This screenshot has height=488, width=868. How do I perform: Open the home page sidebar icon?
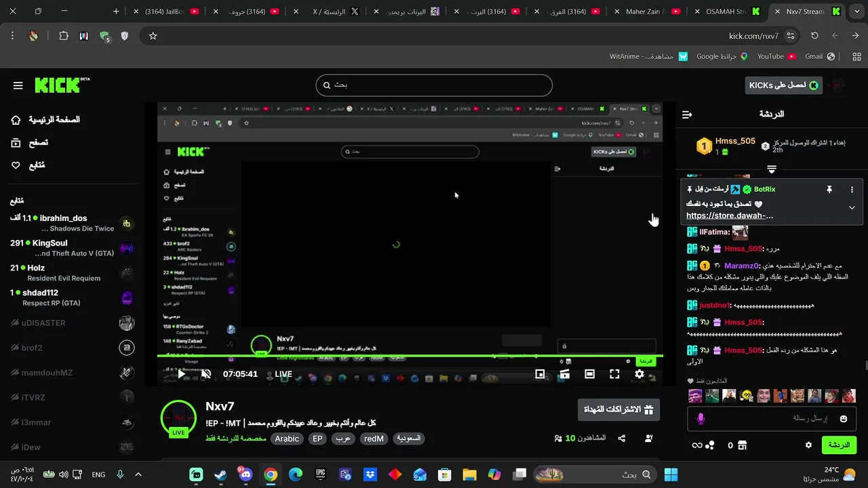[16, 120]
